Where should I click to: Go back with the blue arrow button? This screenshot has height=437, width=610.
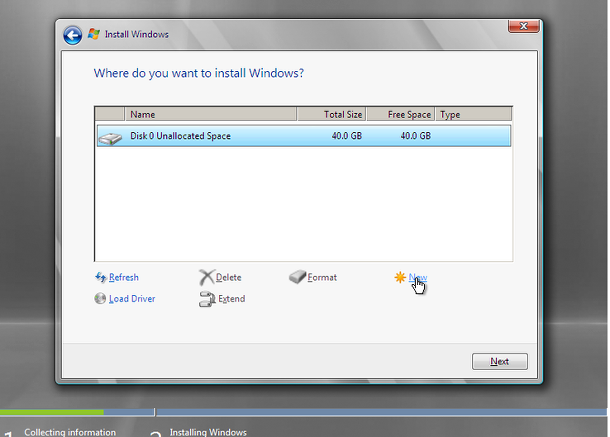point(72,35)
